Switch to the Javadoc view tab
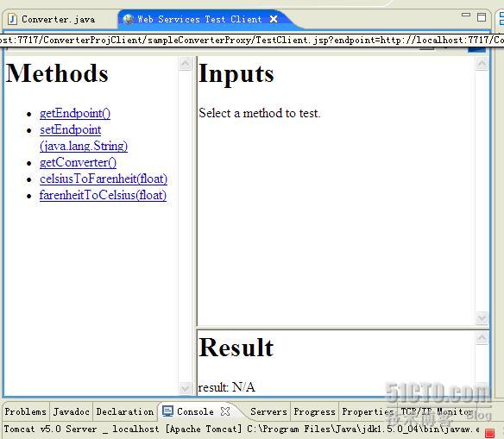This screenshot has width=504, height=439. point(72,411)
